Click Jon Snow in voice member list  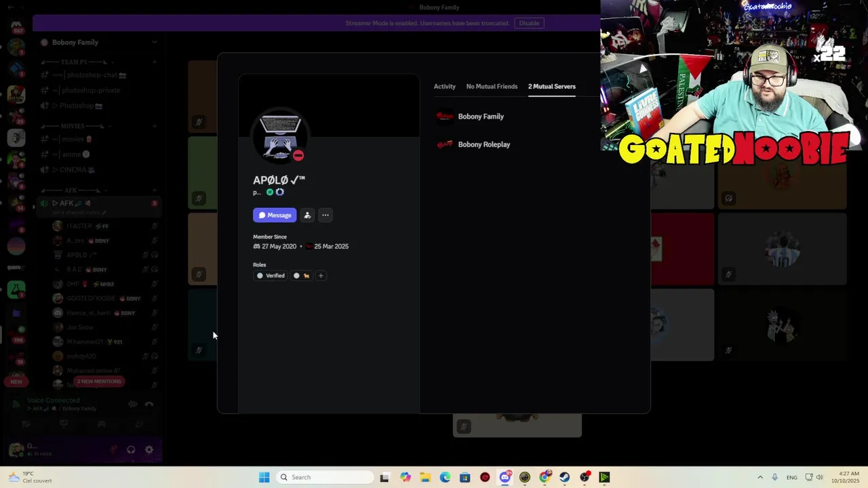(105, 327)
